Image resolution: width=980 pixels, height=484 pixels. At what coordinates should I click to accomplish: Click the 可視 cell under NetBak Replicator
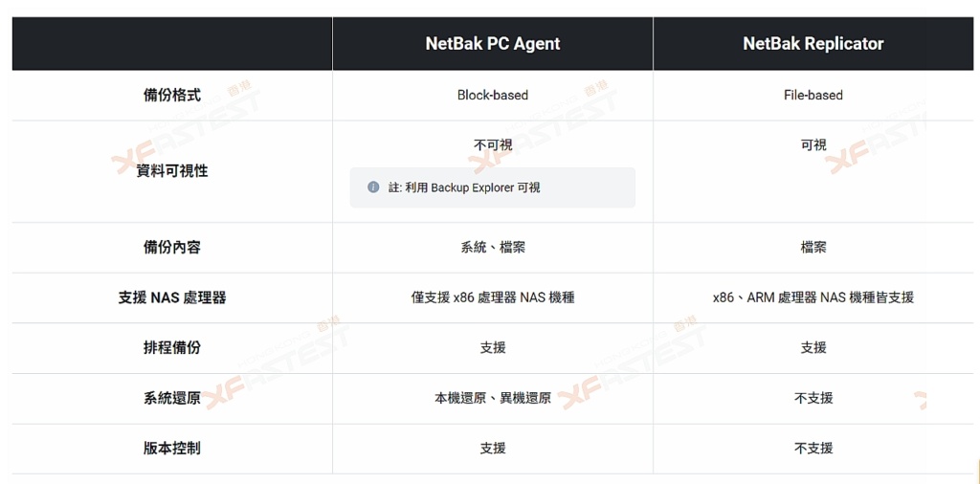click(x=813, y=145)
